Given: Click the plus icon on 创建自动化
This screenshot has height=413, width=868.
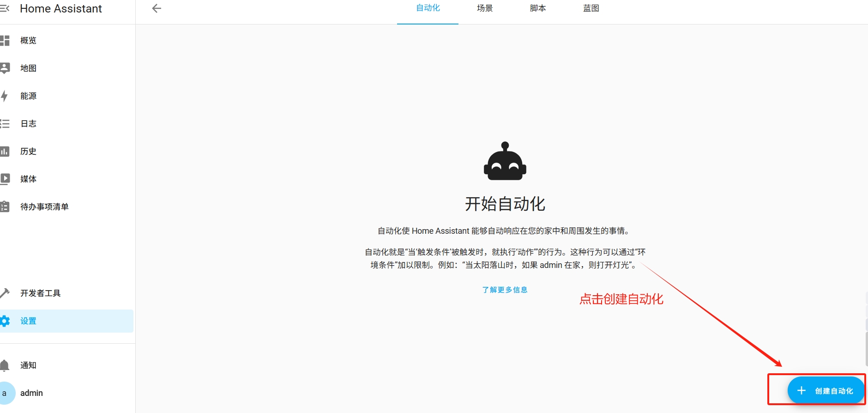Looking at the screenshot, I should pyautogui.click(x=802, y=391).
